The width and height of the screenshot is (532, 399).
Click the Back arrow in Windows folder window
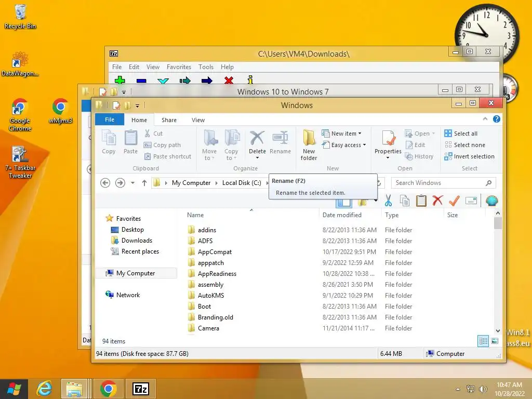(105, 183)
